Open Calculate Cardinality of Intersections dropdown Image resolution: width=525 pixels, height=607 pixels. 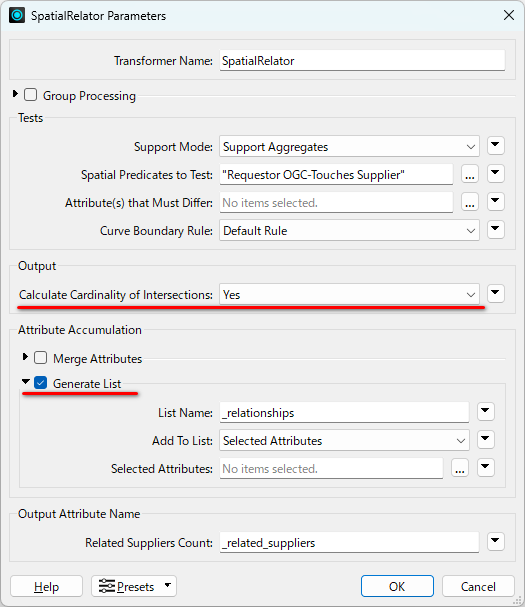point(349,294)
